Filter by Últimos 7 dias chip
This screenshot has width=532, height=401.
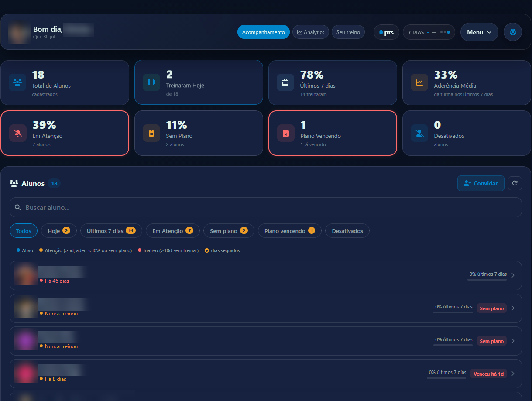pos(111,231)
